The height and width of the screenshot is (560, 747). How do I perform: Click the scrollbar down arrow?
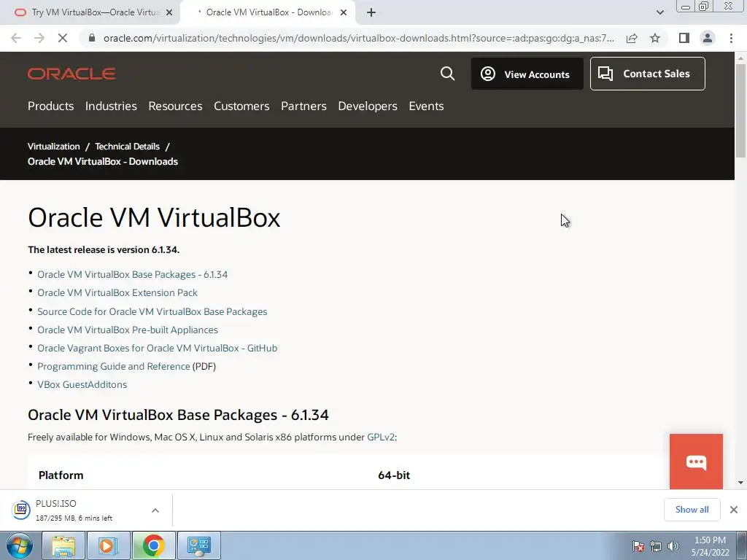point(740,483)
